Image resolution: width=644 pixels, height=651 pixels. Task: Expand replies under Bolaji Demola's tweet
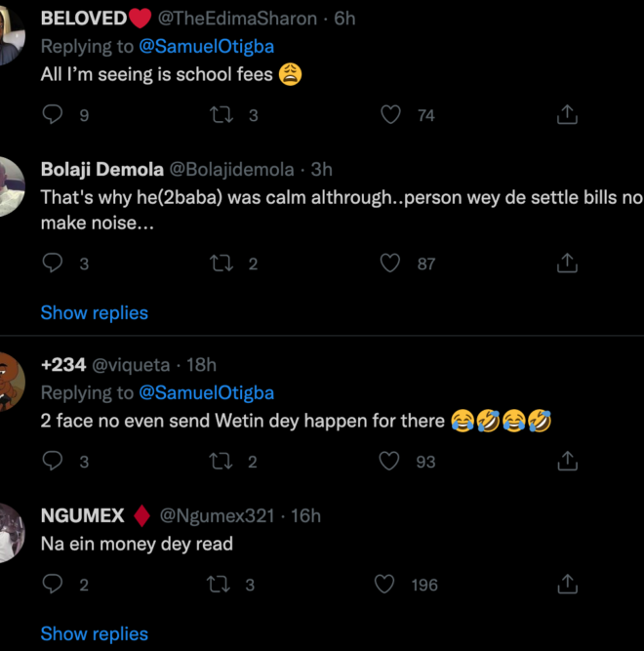point(95,313)
